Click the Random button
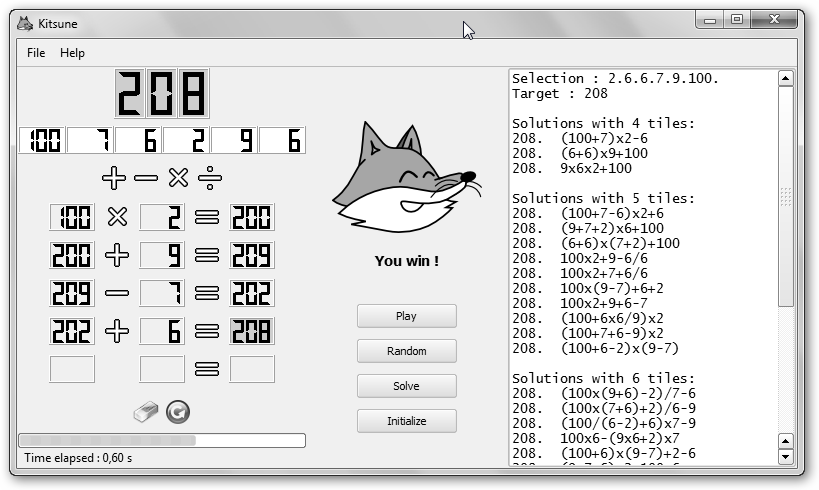This screenshot has width=819, height=490. (x=406, y=351)
